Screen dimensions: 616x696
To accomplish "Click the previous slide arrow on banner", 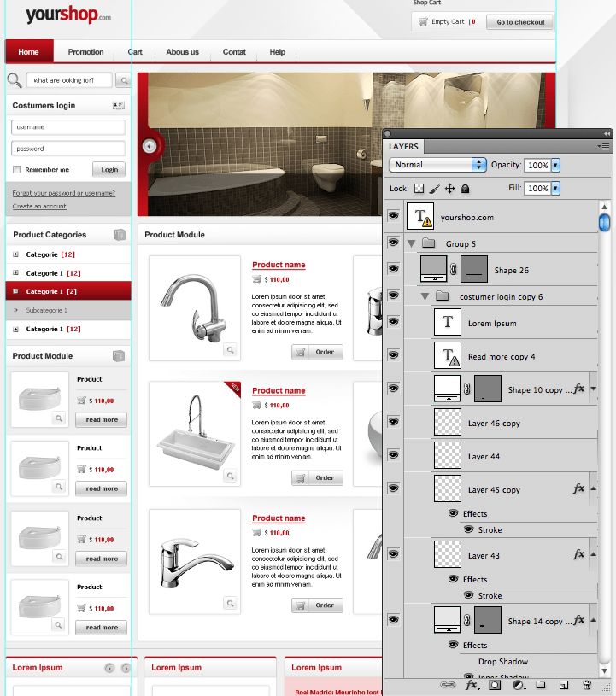I will tap(150, 145).
